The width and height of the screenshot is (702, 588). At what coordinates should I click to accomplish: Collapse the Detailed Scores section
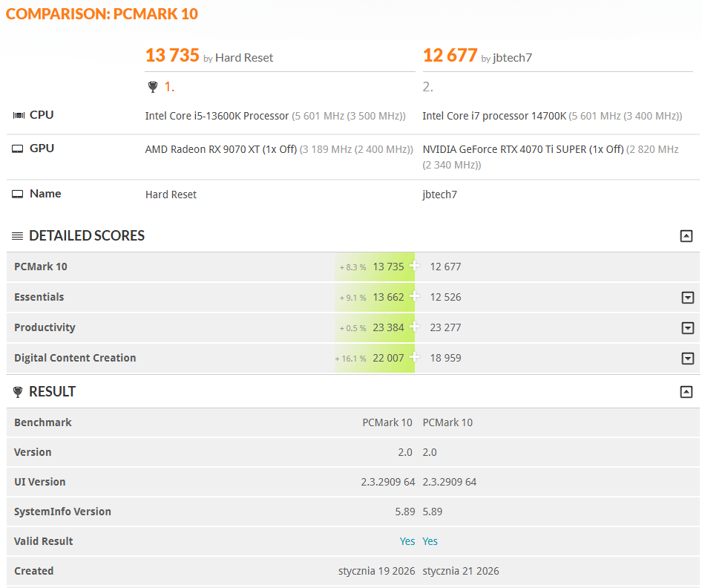coord(686,236)
